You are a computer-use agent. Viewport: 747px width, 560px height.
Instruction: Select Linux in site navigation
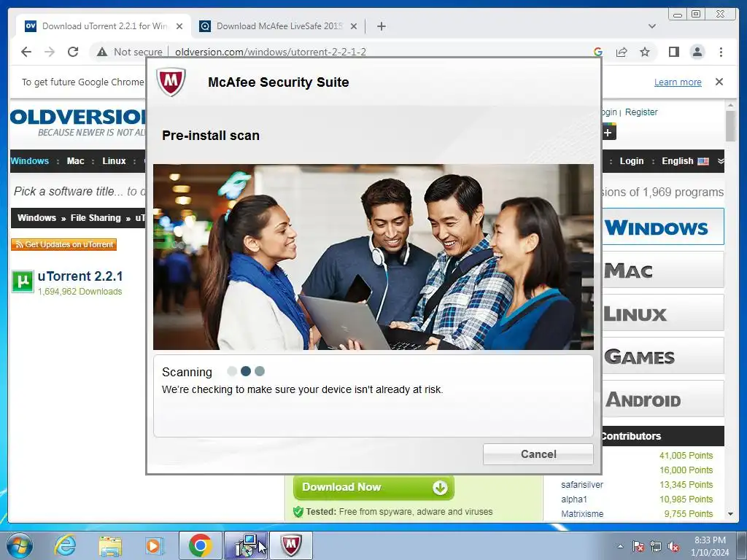(114, 161)
